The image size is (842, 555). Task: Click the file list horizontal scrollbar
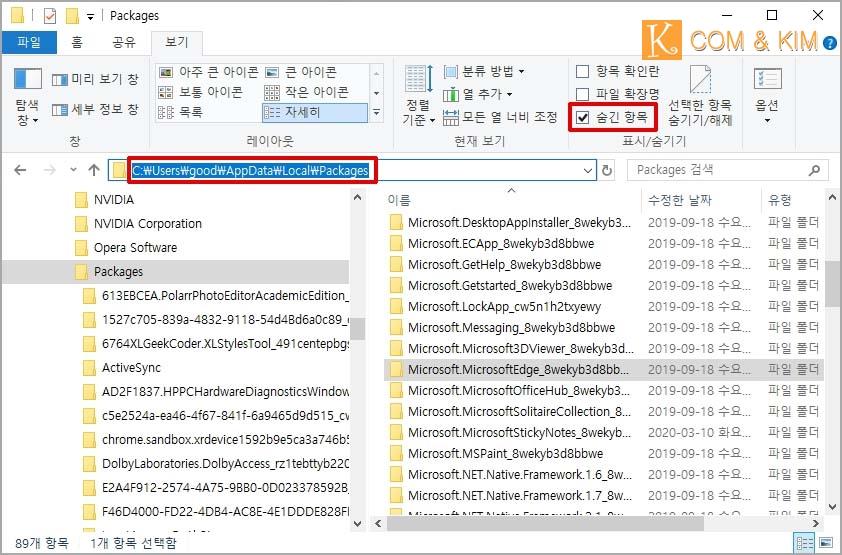click(545, 523)
